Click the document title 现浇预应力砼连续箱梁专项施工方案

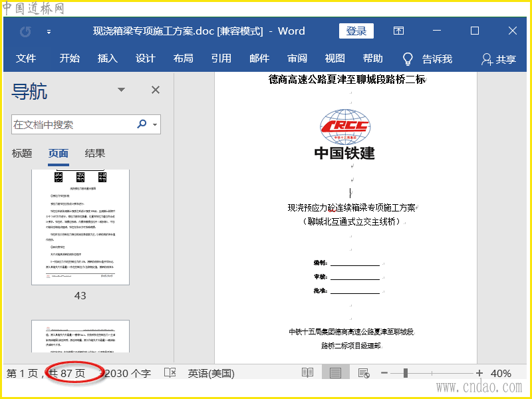[352, 207]
